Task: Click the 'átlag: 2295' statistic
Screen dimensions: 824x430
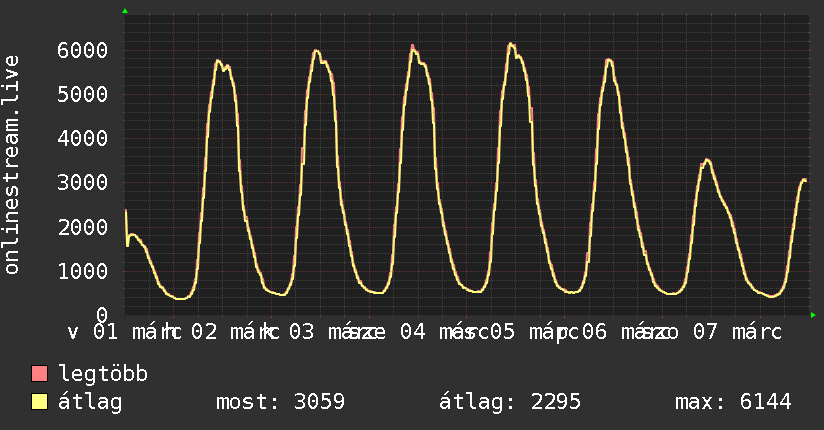Action: (510, 402)
